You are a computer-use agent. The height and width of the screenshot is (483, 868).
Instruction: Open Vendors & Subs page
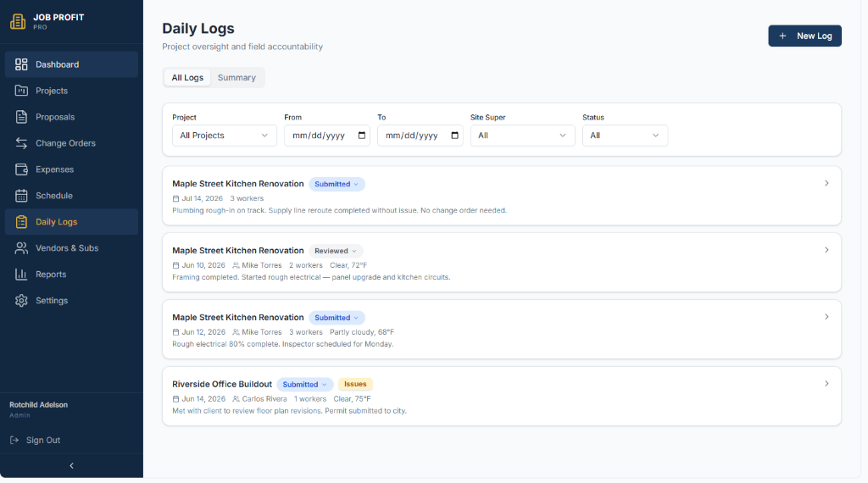[71, 248]
